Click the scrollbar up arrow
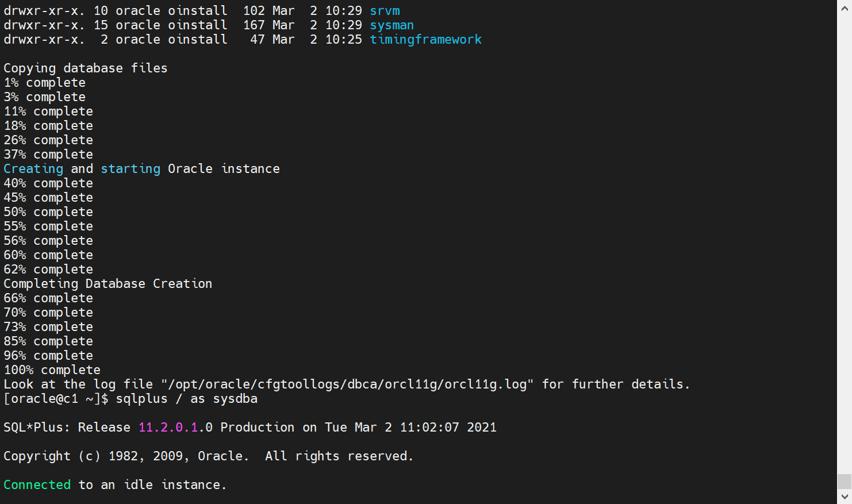This screenshot has height=504, width=852. (x=844, y=9)
